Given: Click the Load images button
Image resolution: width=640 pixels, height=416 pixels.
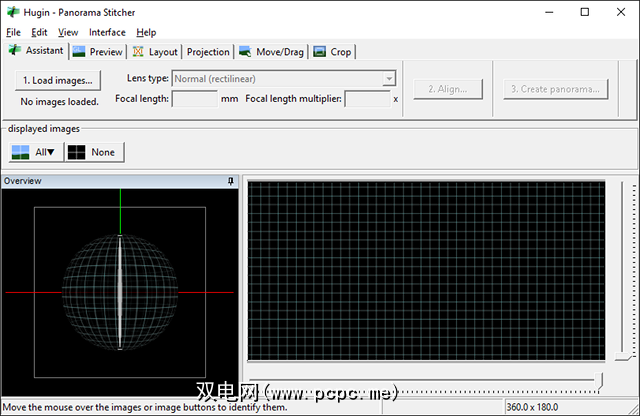Looking at the screenshot, I should click(57, 80).
